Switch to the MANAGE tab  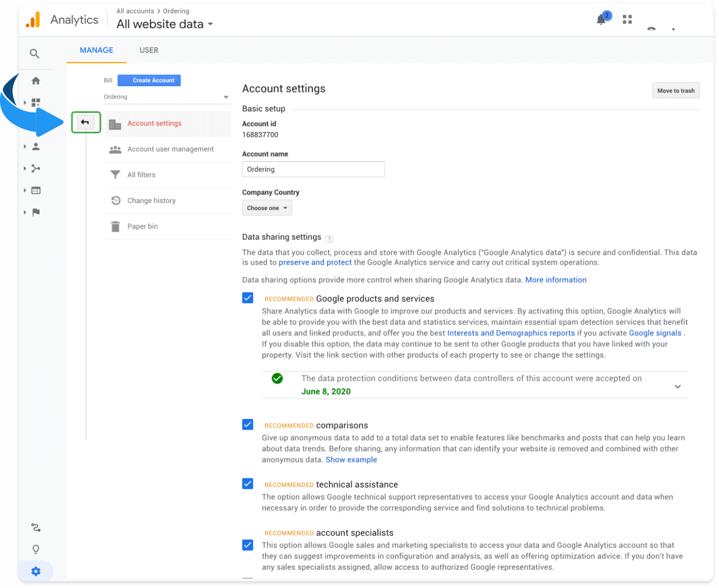97,50
